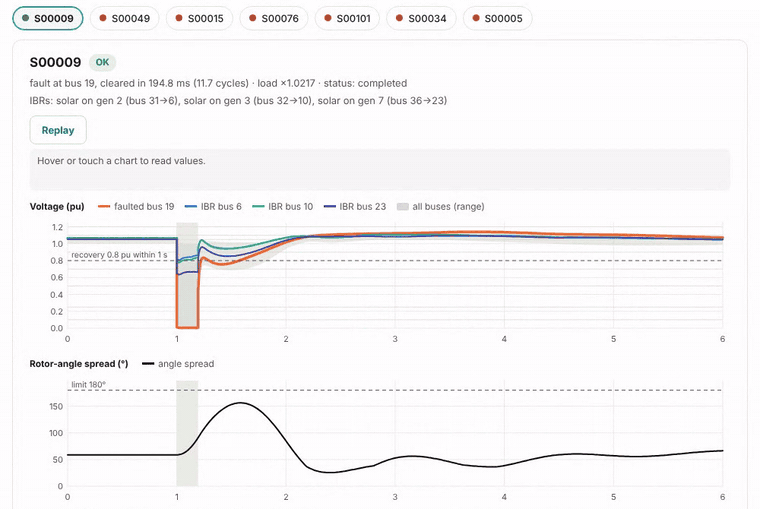Click the 'recovery 0.8 pu within 1 s' label
The image size is (760, 509).
point(119,254)
